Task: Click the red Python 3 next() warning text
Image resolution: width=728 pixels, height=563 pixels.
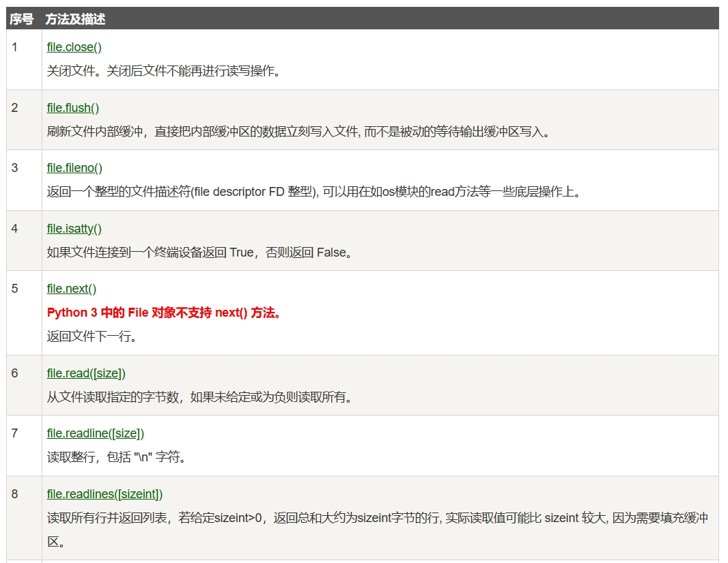Action: (164, 313)
